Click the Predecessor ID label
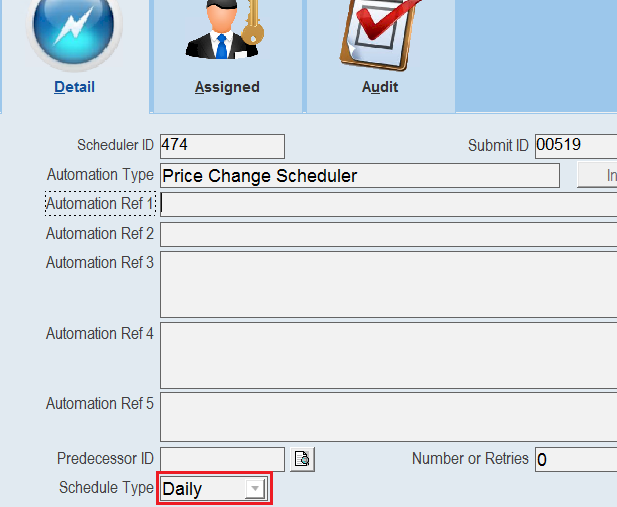Viewport: 617px width, 507px height. point(105,459)
